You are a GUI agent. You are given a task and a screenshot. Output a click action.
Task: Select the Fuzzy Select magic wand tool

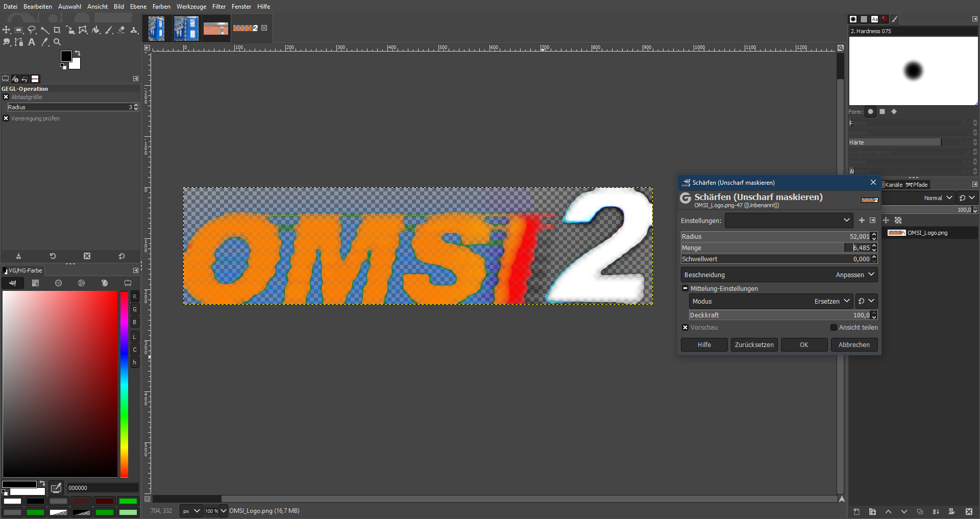point(45,30)
